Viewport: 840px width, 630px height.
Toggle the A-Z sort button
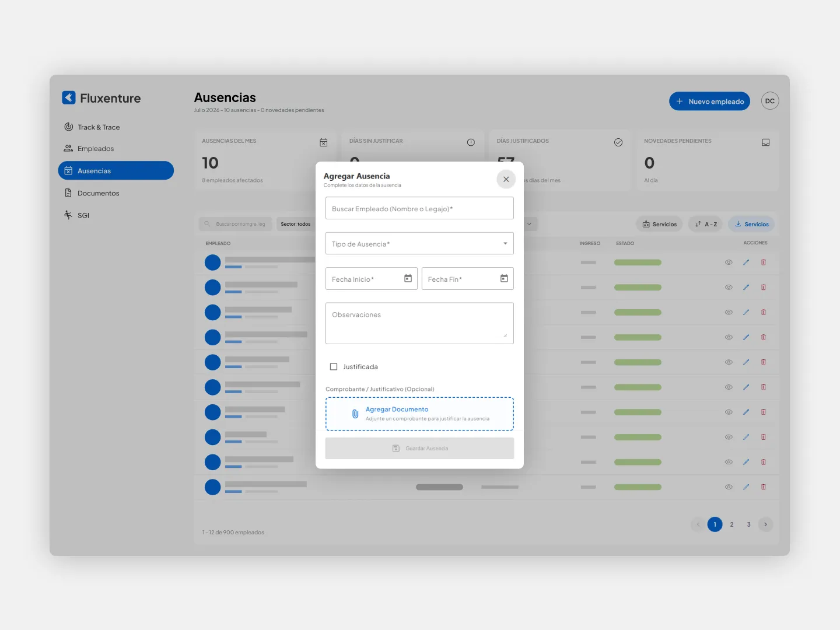[x=706, y=224]
